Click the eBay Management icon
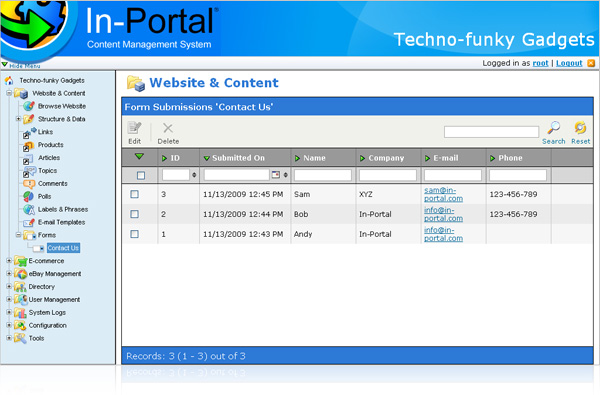The image size is (600, 395). pos(20,274)
